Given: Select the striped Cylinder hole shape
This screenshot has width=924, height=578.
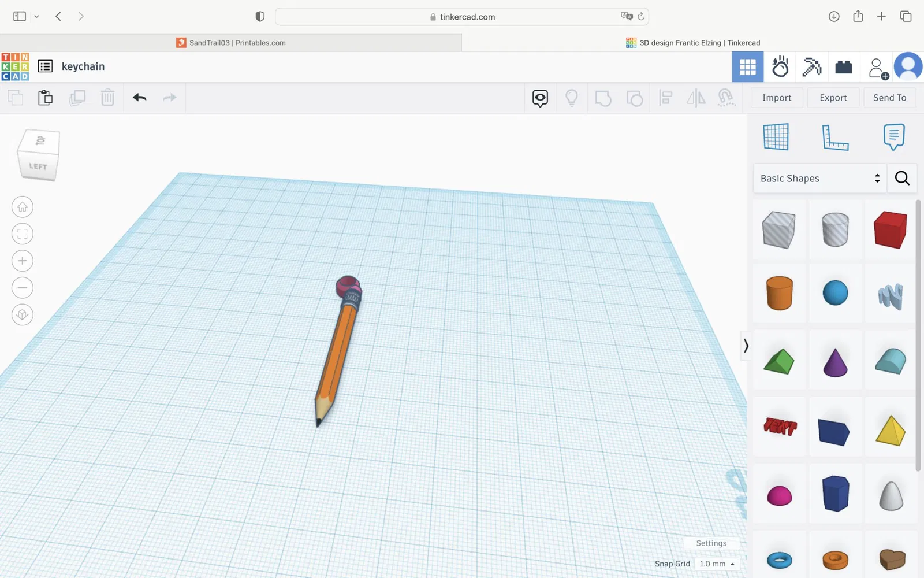Looking at the screenshot, I should (x=835, y=229).
